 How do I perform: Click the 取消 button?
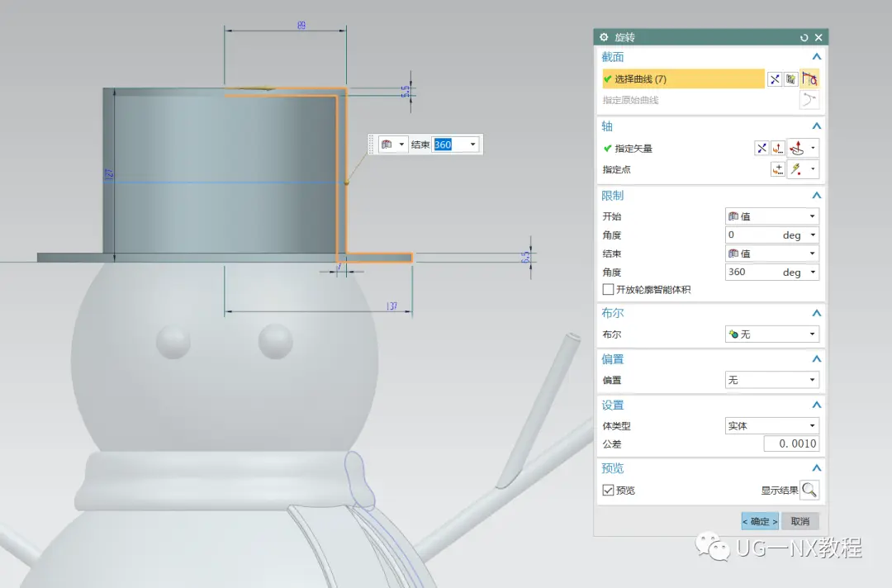(x=799, y=521)
